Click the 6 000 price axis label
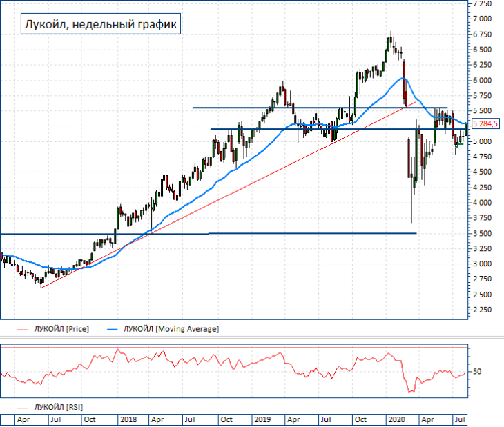 (482, 80)
